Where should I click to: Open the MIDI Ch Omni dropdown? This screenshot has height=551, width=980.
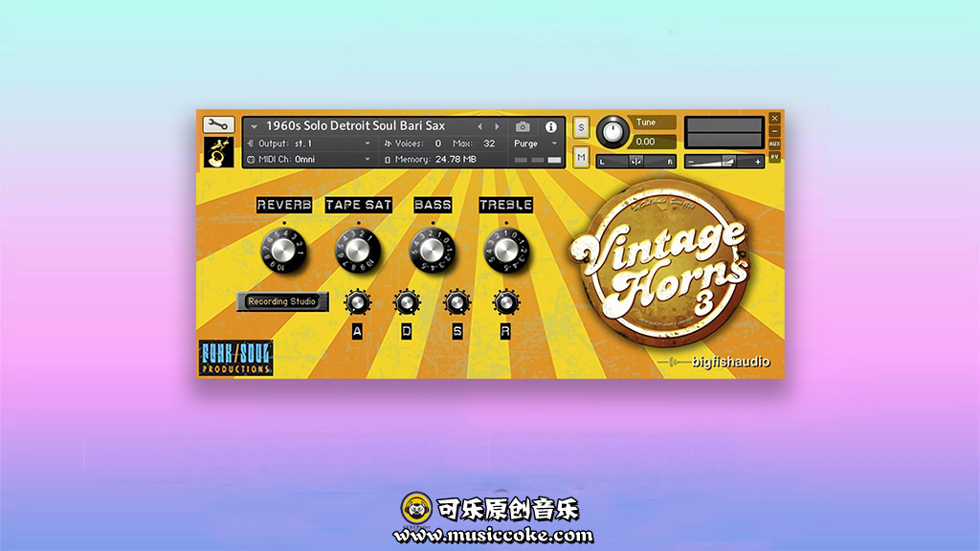click(x=309, y=160)
